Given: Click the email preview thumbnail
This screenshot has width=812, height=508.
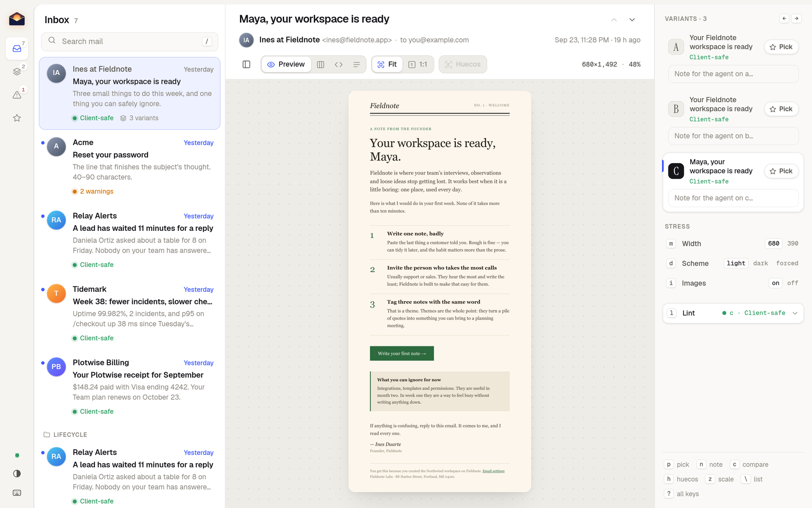Looking at the screenshot, I should click(x=440, y=291).
